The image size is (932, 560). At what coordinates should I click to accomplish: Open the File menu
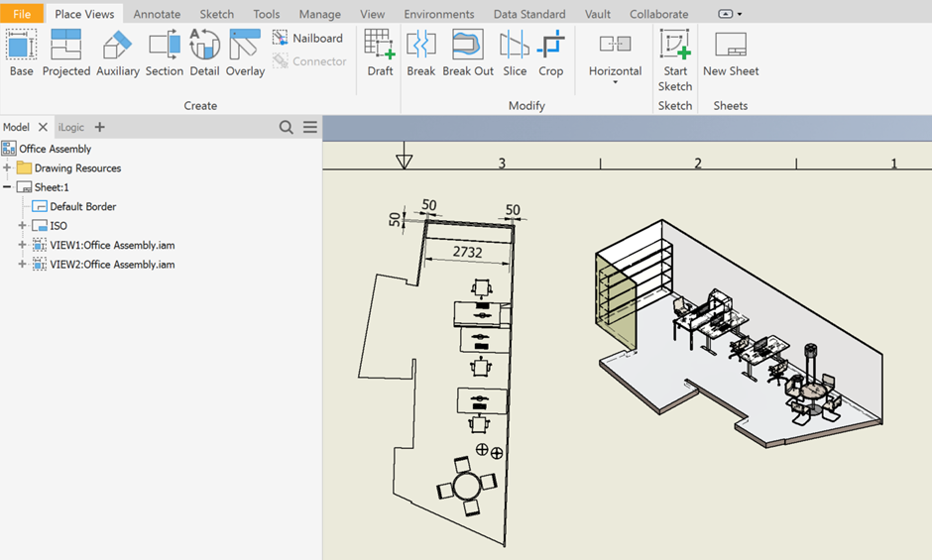[22, 14]
